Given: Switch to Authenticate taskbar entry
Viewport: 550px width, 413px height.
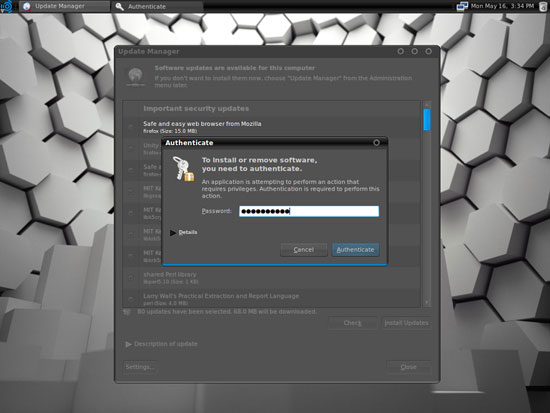Looking at the screenshot, I should click(x=157, y=6).
